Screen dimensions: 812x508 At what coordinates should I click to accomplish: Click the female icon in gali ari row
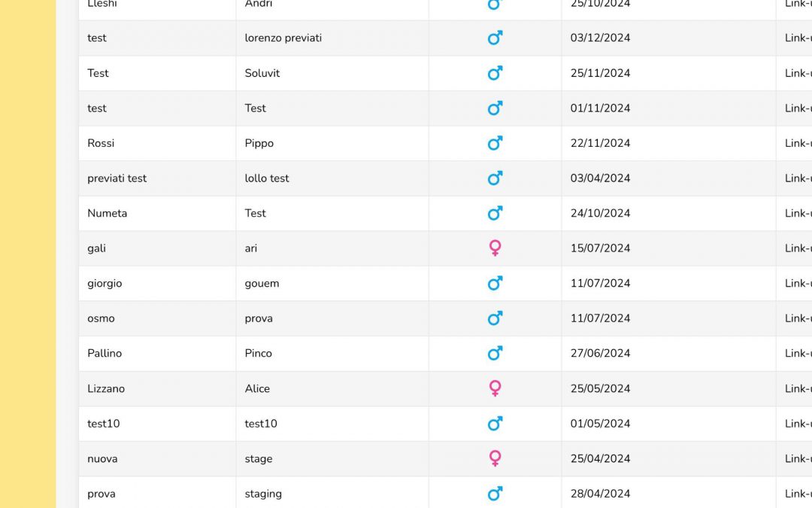(x=495, y=248)
